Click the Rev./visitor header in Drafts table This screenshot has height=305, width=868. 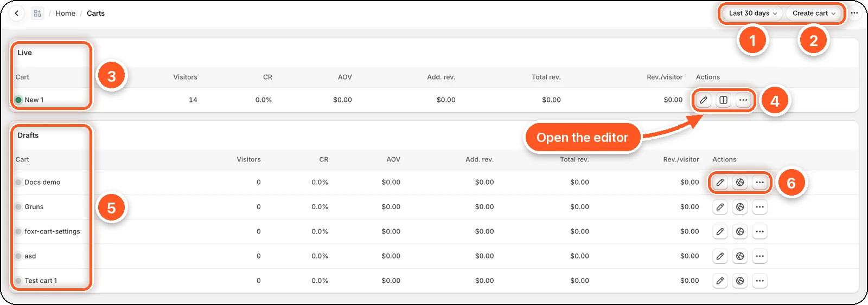click(x=681, y=159)
